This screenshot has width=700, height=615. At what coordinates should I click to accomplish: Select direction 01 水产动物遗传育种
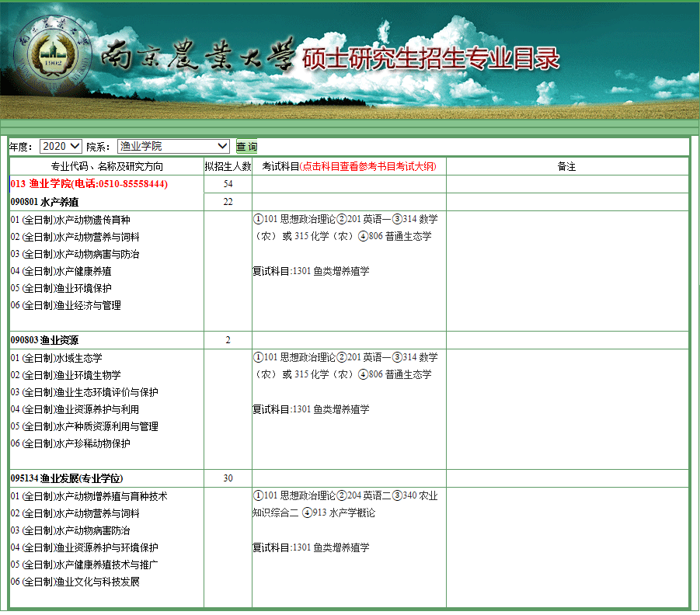71,220
